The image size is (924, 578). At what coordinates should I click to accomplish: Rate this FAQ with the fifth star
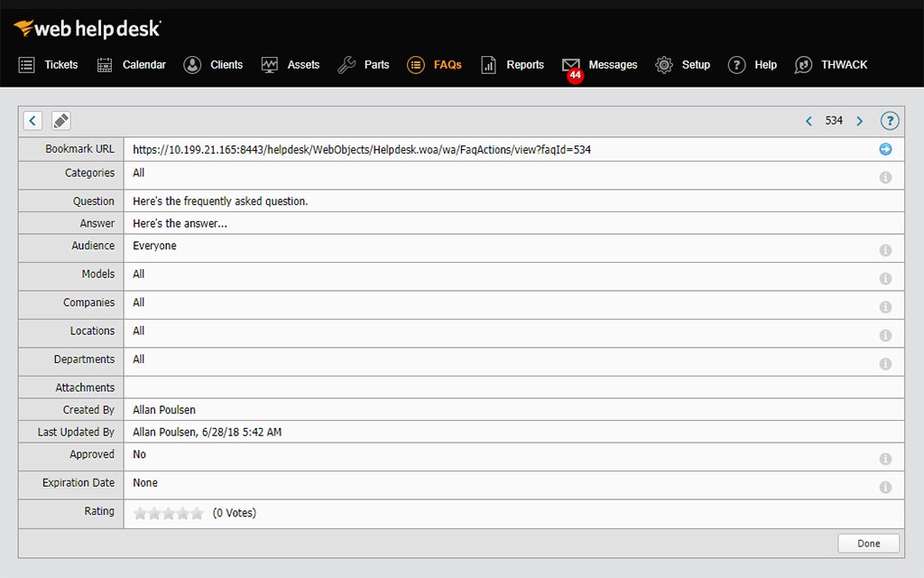(198, 512)
